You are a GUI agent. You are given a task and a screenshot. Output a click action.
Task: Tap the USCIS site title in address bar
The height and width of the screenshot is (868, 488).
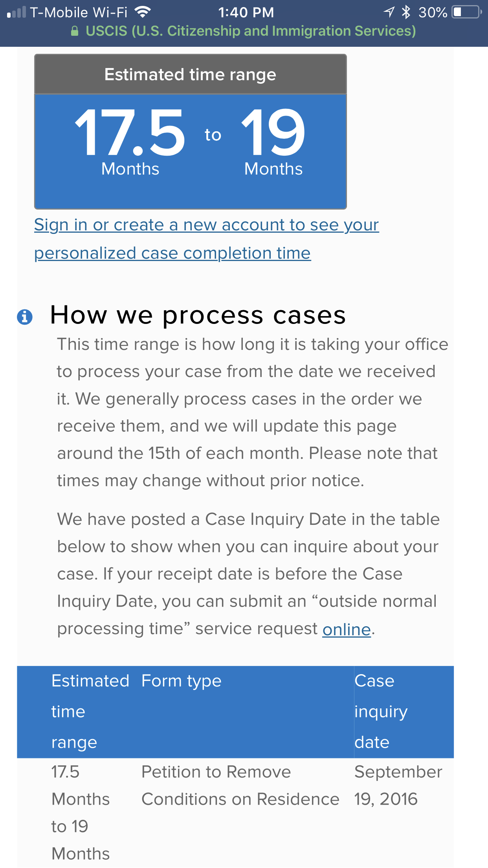[x=251, y=31]
